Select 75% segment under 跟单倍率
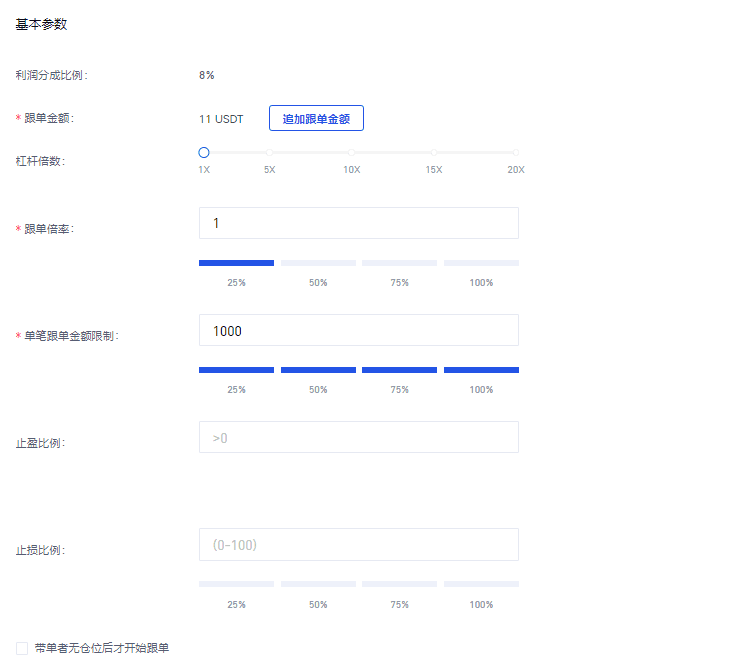Image resolution: width=751 pixels, height=672 pixels. pos(399,263)
